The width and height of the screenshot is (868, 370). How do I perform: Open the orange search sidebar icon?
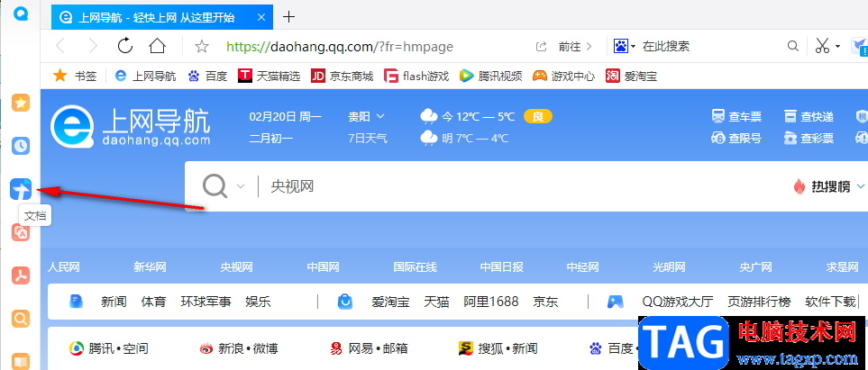(21, 319)
